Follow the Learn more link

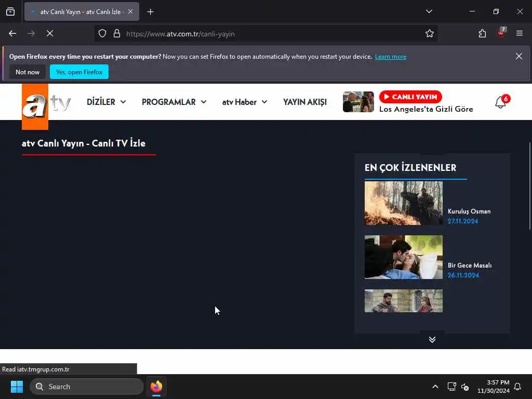[391, 57]
